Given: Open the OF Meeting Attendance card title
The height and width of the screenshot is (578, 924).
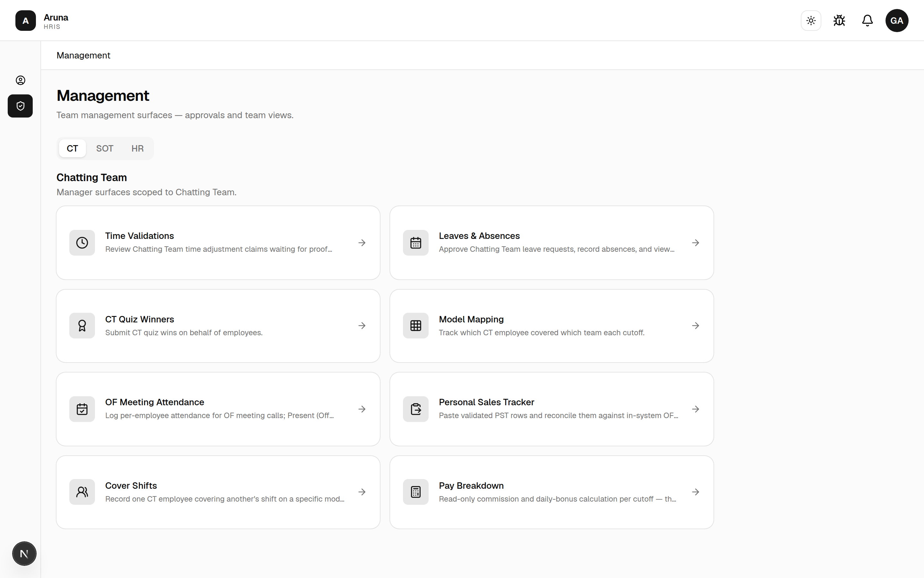Looking at the screenshot, I should [x=155, y=402].
